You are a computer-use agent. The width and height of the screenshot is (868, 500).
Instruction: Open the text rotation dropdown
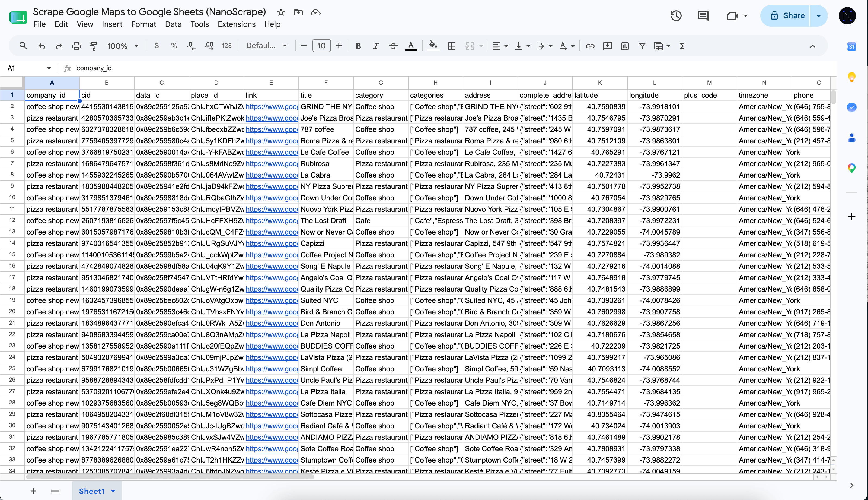567,46
